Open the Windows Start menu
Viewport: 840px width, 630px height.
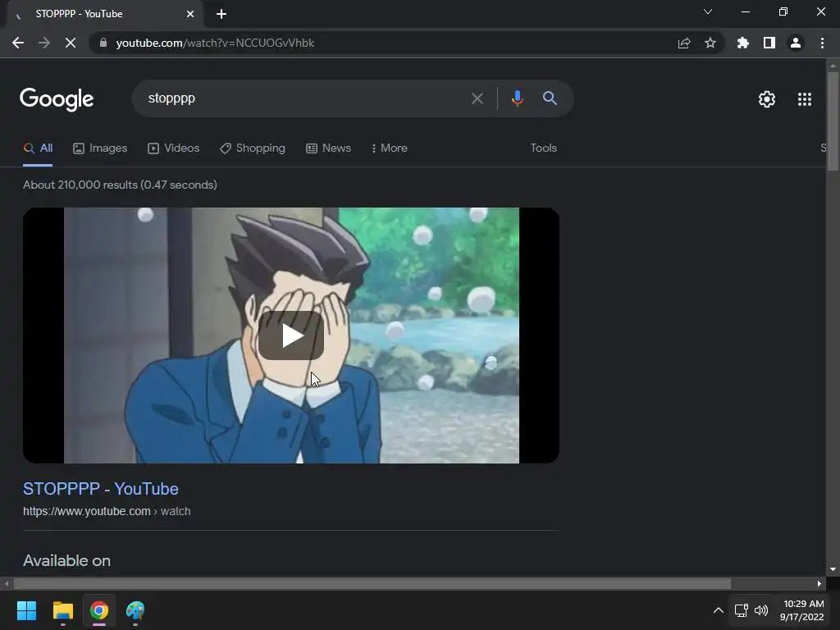pos(26,610)
